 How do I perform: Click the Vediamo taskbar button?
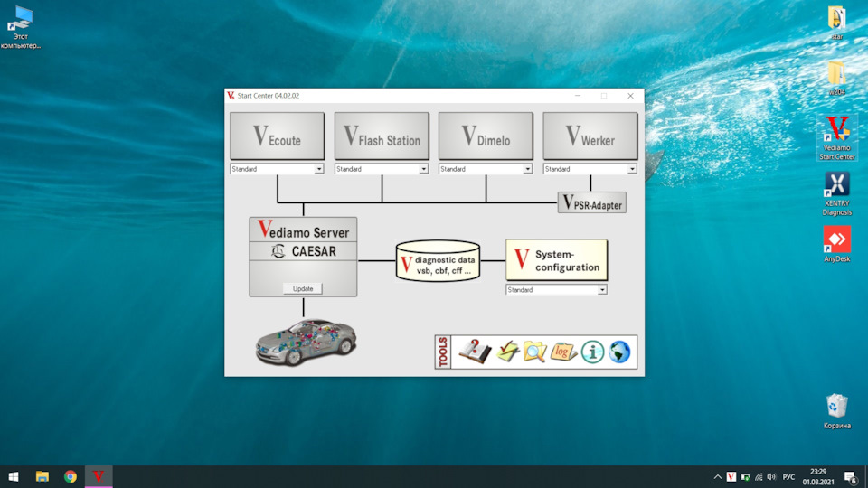click(x=99, y=476)
